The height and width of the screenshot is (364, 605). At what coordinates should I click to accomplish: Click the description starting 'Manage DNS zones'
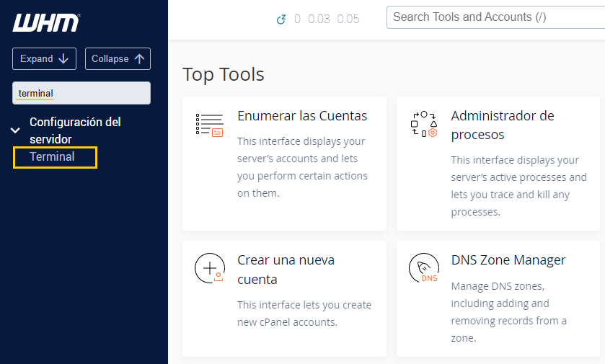pos(508,312)
